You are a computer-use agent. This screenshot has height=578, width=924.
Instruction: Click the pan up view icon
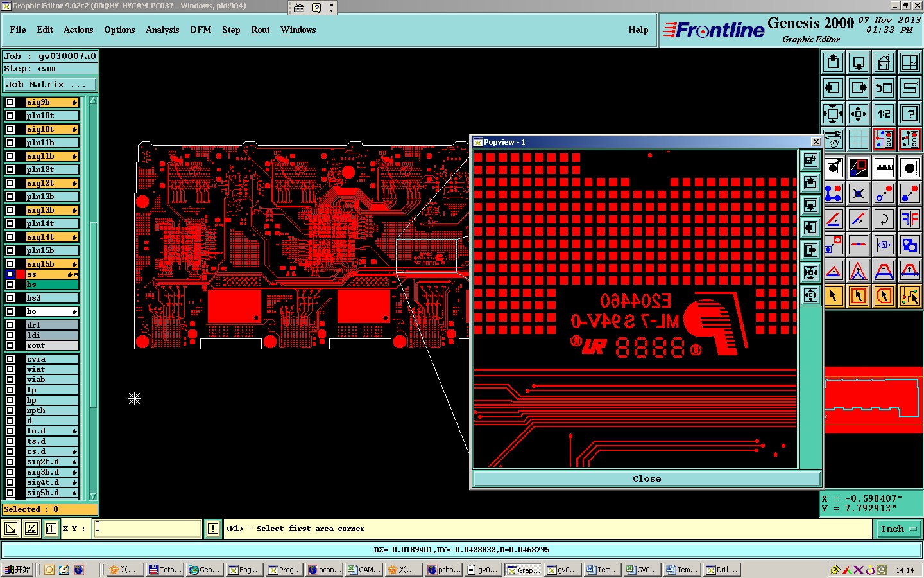point(833,62)
